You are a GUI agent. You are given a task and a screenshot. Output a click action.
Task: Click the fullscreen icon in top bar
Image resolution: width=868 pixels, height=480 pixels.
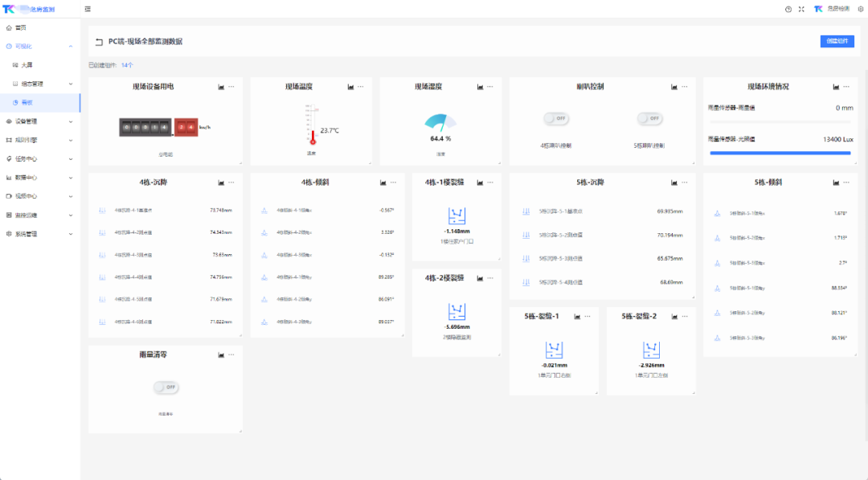800,9
